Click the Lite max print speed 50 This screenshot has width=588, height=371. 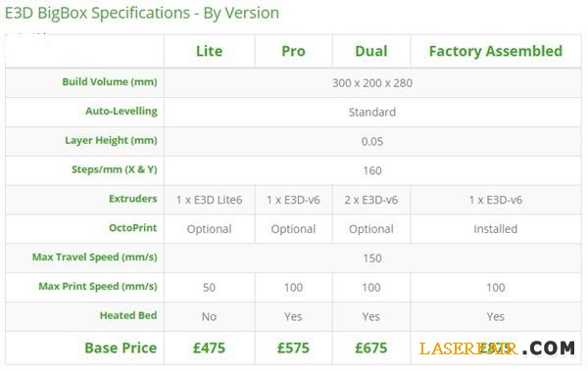click(x=210, y=288)
